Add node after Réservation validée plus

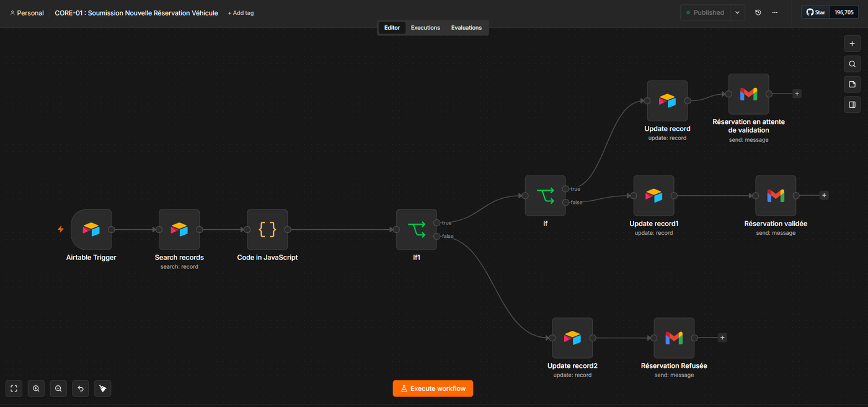[824, 195]
